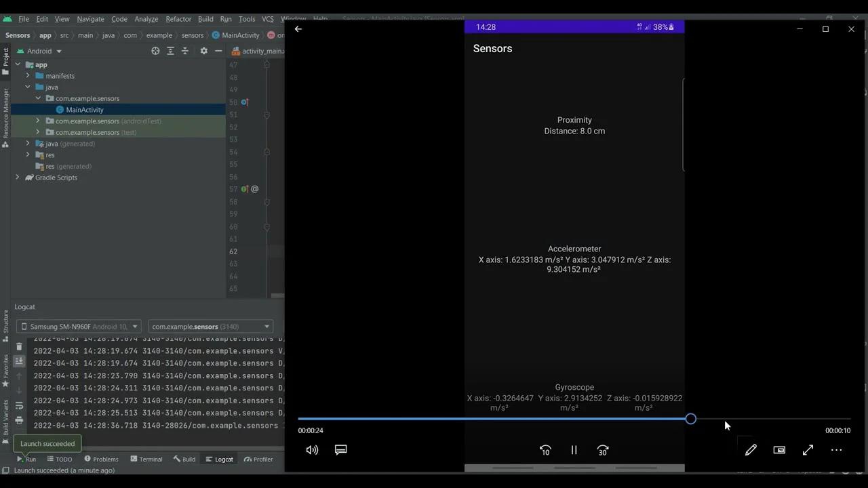Open the com.example.sensors process dropdown

click(x=209, y=326)
